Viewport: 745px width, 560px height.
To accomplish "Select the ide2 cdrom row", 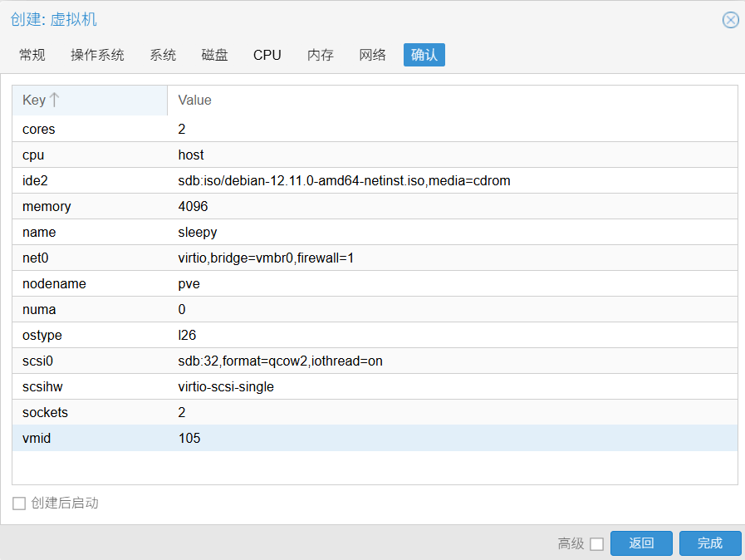I will click(x=375, y=180).
